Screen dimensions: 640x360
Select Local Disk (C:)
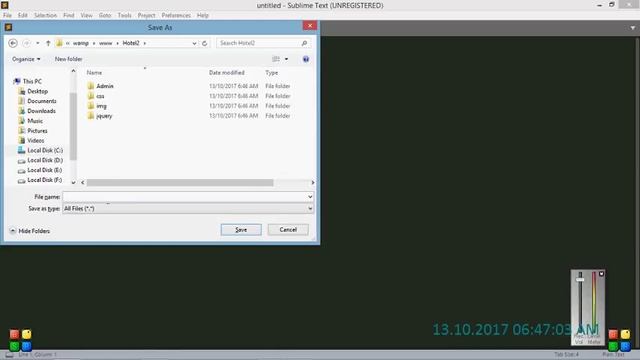click(x=45, y=150)
